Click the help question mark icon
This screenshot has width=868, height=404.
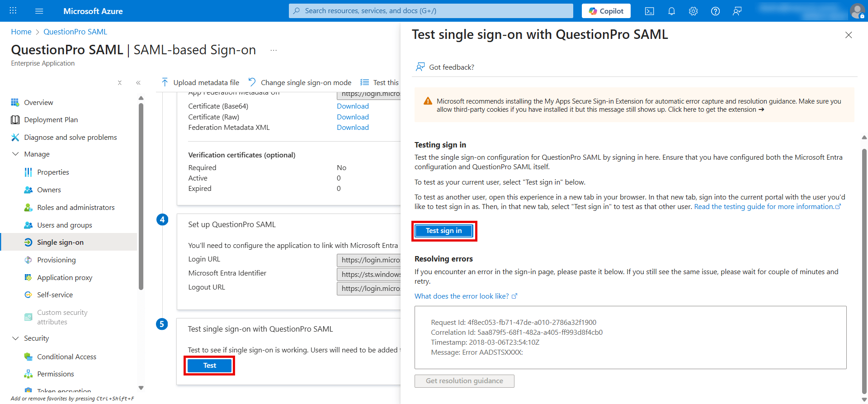point(715,11)
